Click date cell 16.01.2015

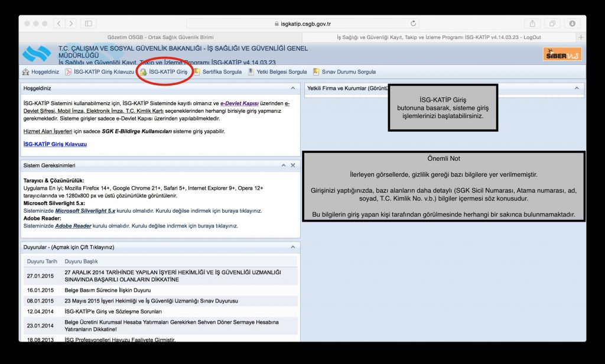(40, 290)
